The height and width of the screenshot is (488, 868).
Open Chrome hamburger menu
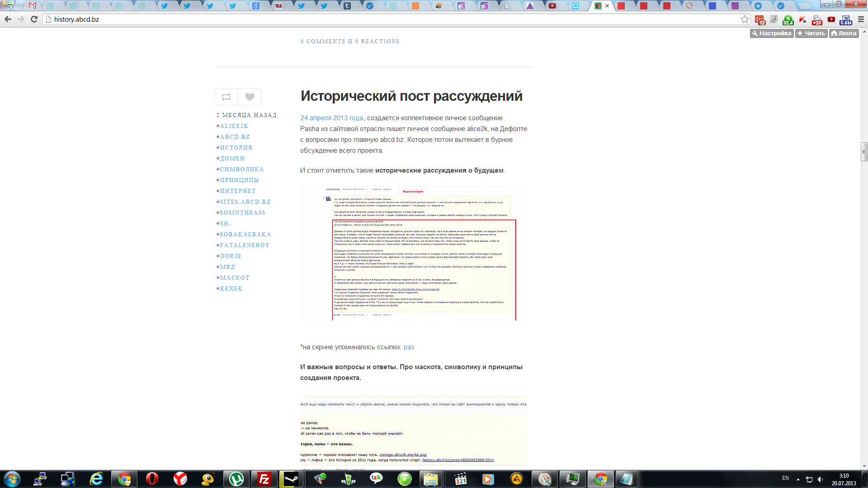point(861,19)
